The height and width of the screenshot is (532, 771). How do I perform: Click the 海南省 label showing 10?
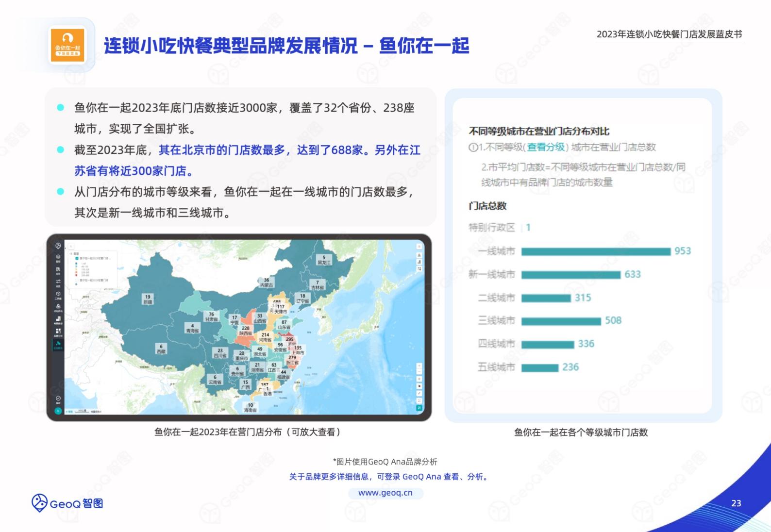(x=250, y=408)
